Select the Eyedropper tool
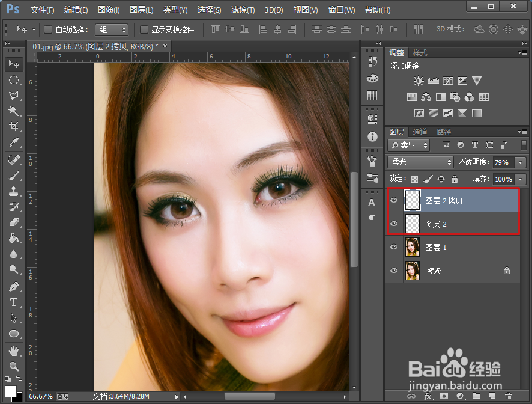This screenshot has height=404, width=532. 14,142
